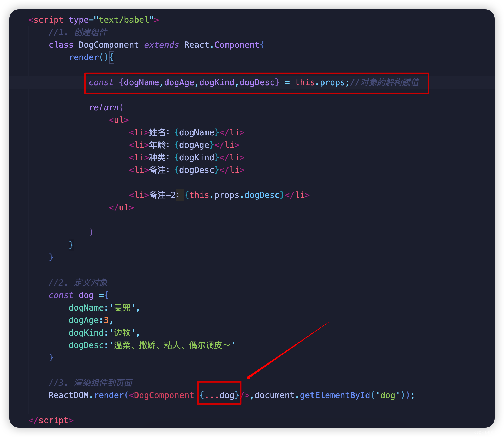Click the extends keyword
The width and height of the screenshot is (504, 437).
coord(161,45)
